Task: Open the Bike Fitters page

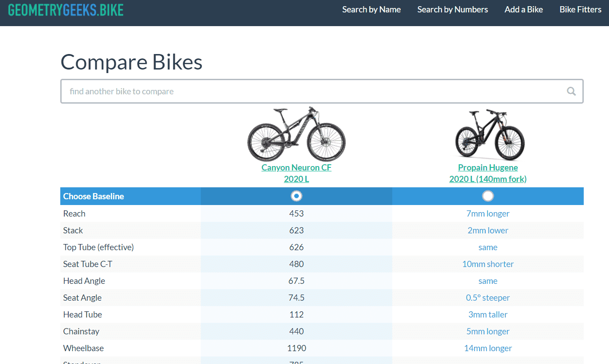Action: [580, 10]
